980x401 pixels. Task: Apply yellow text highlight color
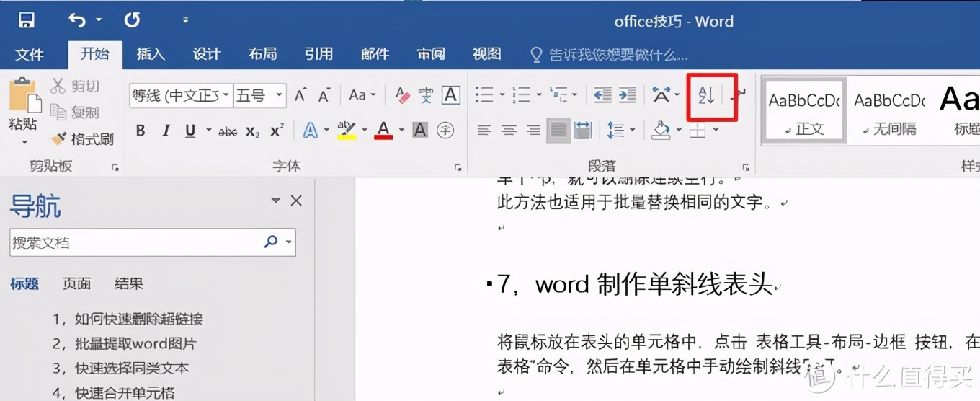tap(347, 131)
